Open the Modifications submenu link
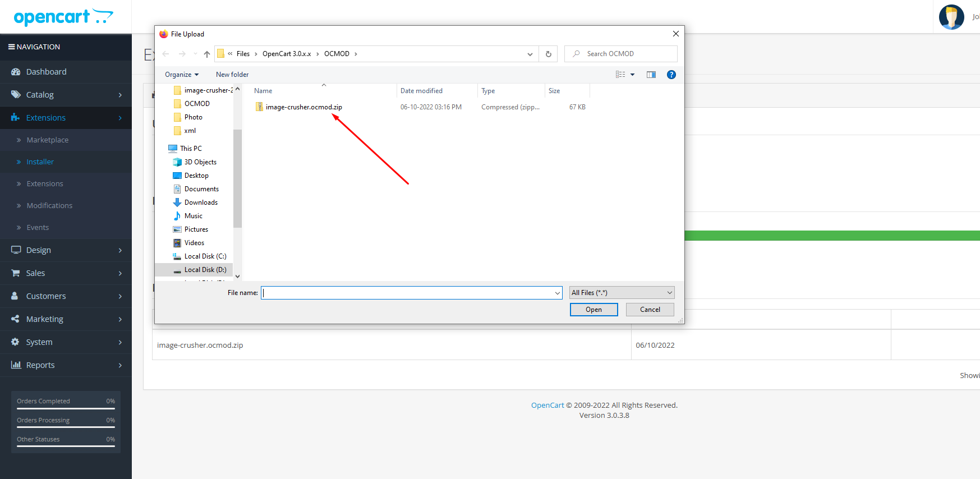The image size is (980, 479). [x=49, y=205]
